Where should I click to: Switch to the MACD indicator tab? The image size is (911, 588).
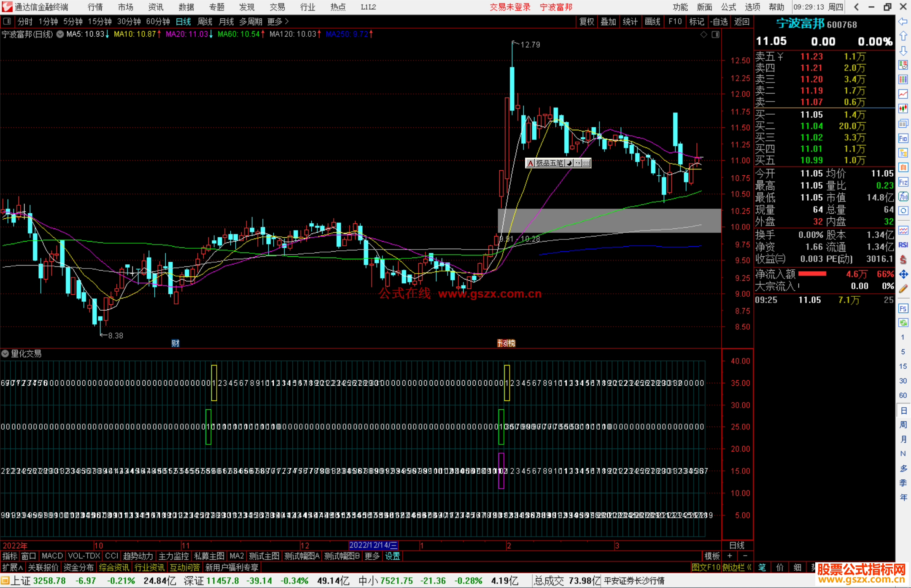click(52, 556)
